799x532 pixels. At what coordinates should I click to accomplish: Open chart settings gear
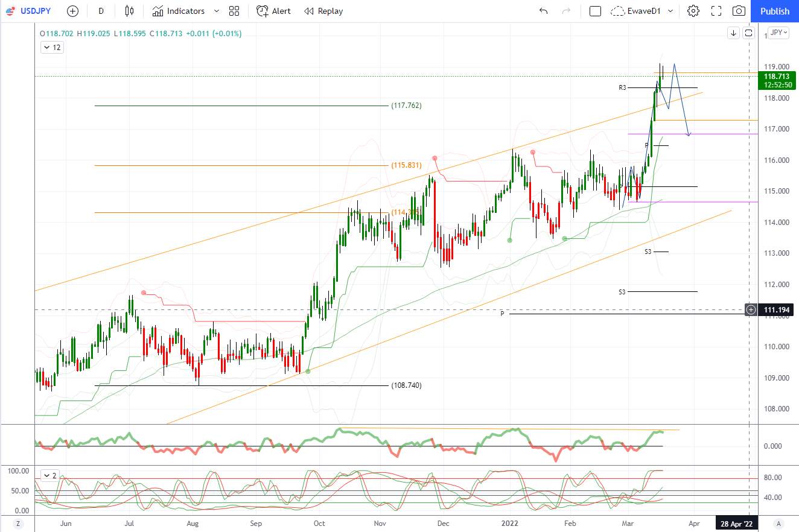click(693, 11)
